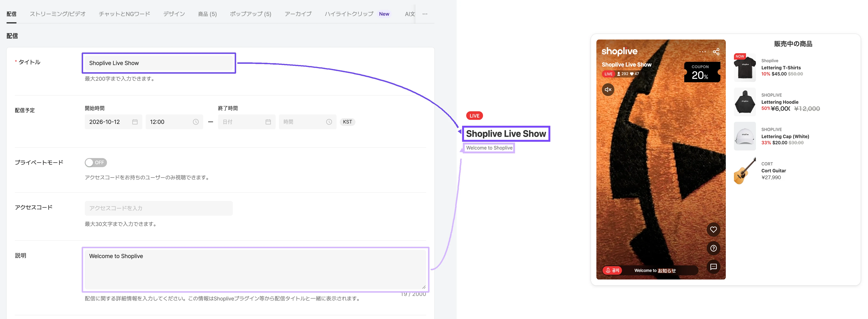
Task: Click the shoplive logo in the player
Action: [x=619, y=51]
